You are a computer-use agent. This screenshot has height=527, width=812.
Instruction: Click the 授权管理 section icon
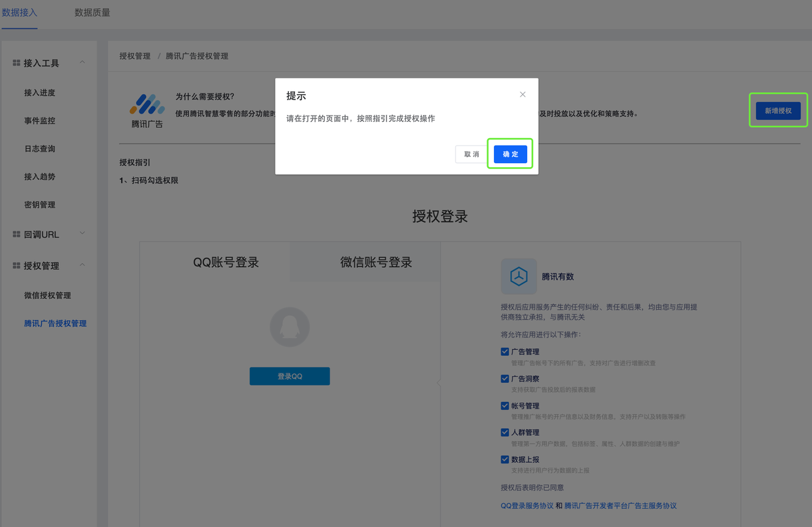point(15,265)
